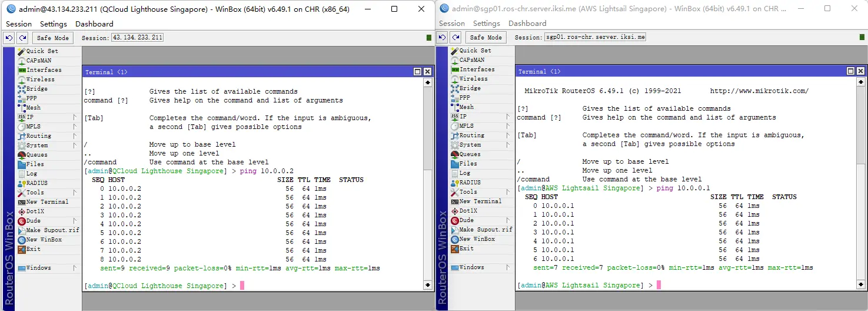Toggle Safe Mode in the QCloud window
Viewport: 868px width, 311px height.
click(x=53, y=38)
